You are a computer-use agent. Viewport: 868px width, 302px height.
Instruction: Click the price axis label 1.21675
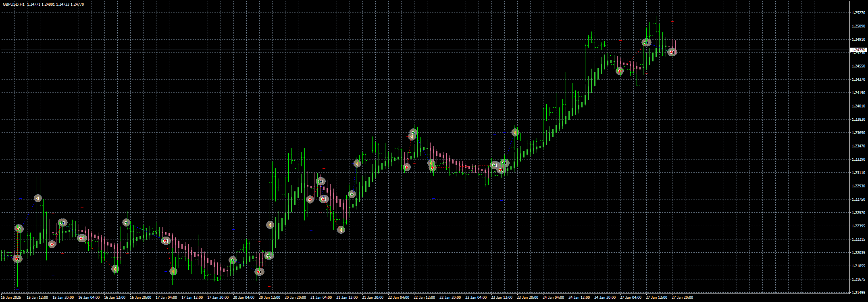click(x=858, y=279)
